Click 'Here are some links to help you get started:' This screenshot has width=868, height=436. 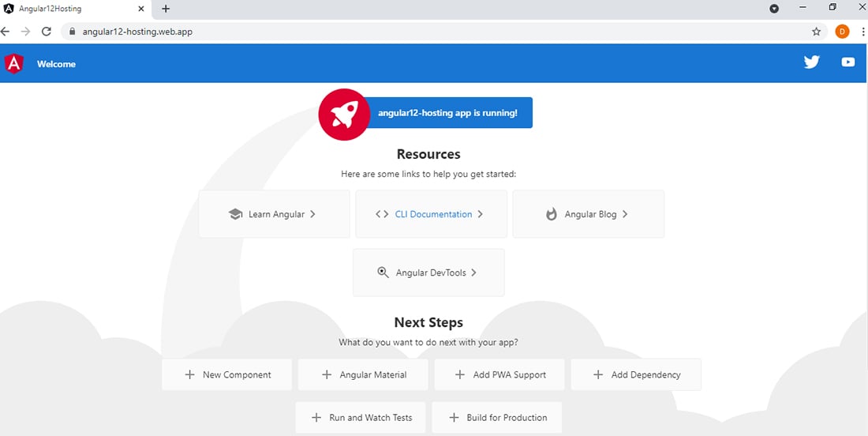coord(428,174)
